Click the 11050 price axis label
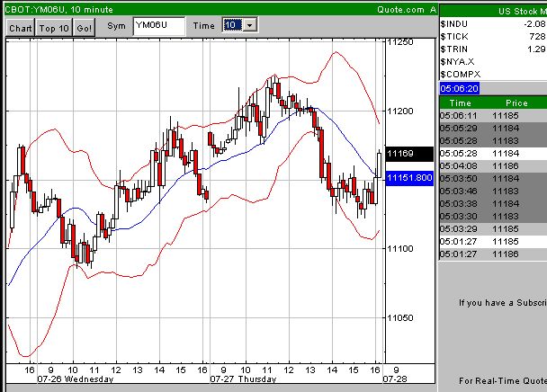Screen dimensions: 547x392 pyautogui.click(x=400, y=317)
